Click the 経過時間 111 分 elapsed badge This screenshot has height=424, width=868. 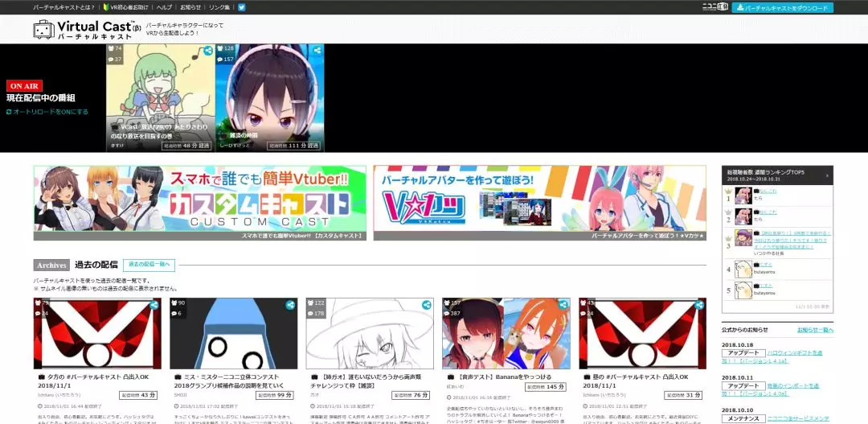294,146
